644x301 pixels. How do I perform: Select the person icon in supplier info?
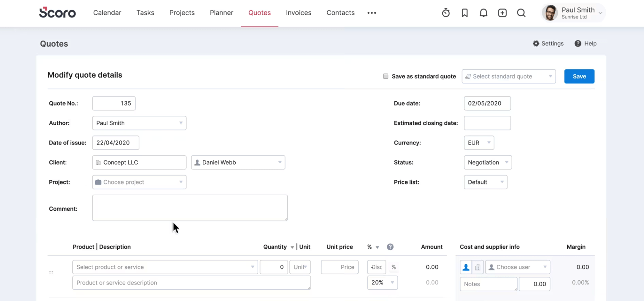pos(466,267)
